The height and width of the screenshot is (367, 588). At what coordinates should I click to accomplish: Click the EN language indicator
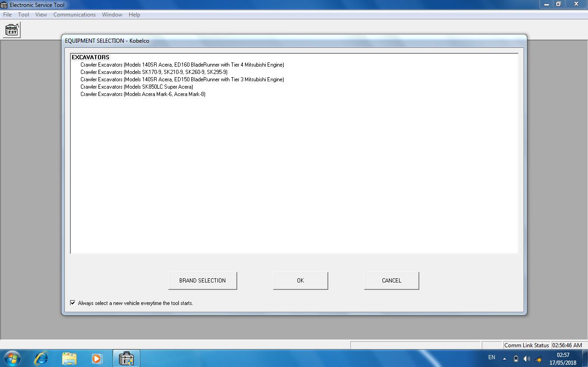(x=491, y=357)
